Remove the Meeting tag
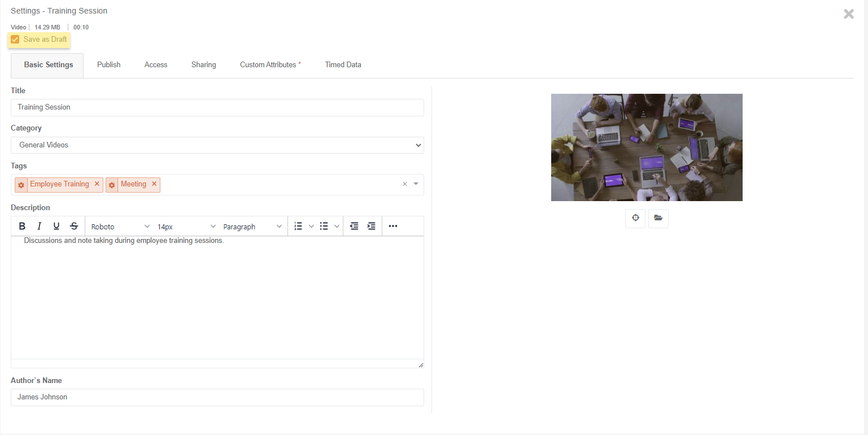 click(x=154, y=184)
